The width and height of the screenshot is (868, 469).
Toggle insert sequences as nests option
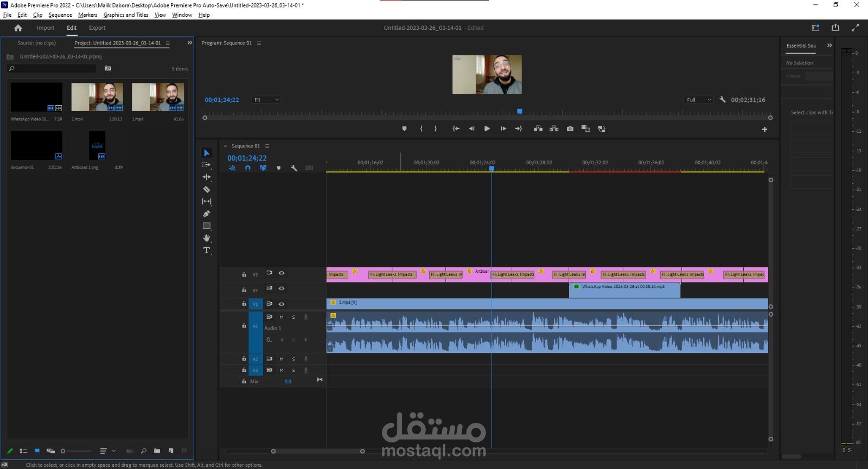233,168
